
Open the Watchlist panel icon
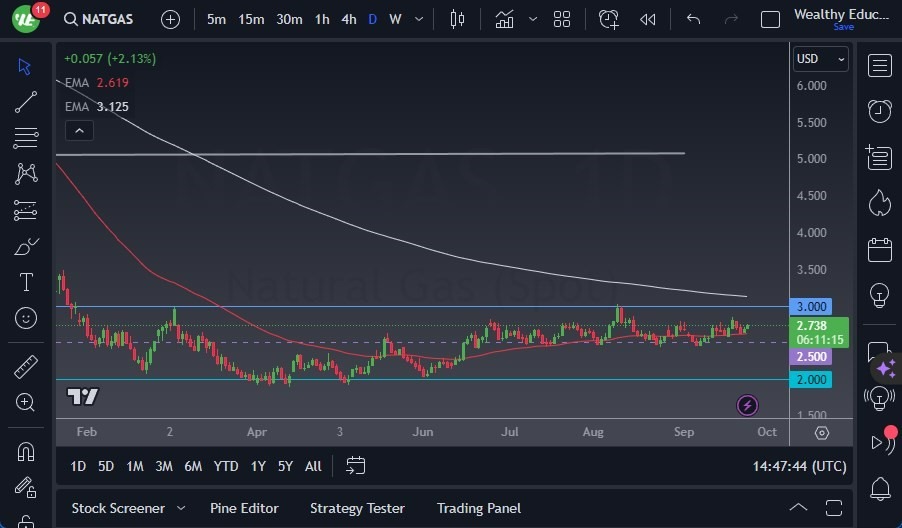880,66
